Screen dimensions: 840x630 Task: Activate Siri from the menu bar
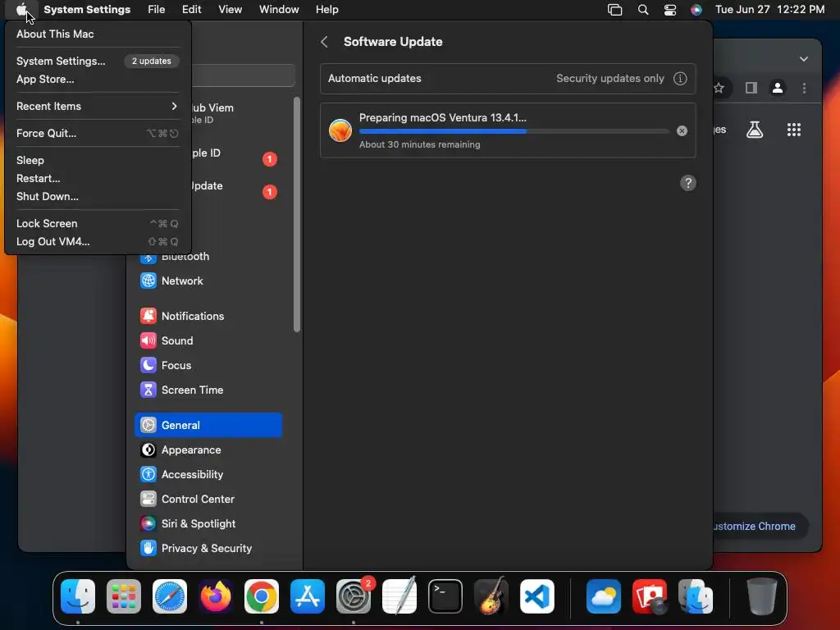pyautogui.click(x=696, y=10)
